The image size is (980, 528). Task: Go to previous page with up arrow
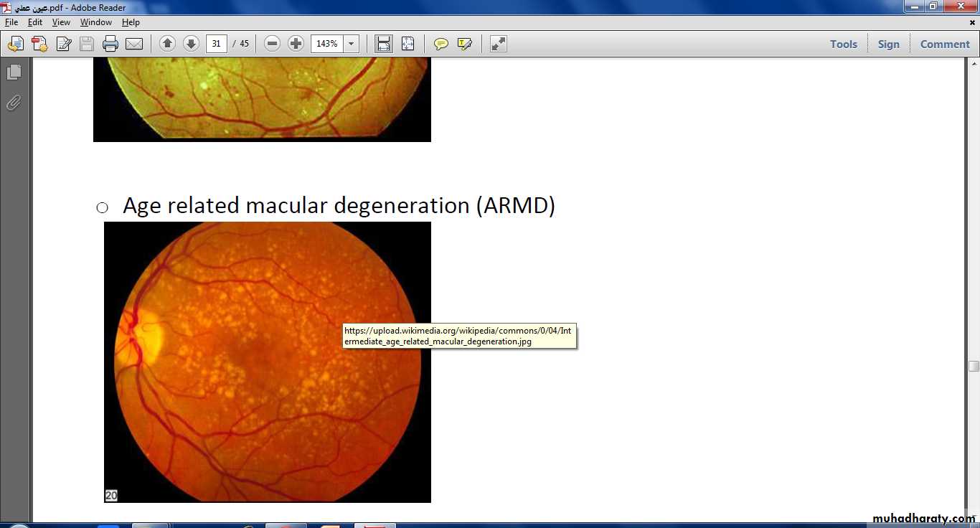167,44
